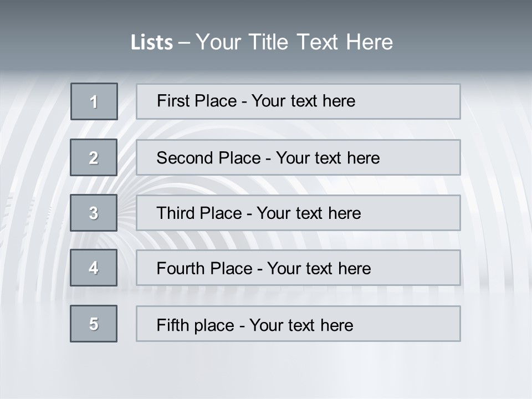Click "Your text here" in the Fourth Place row
The image size is (532, 399).
[x=319, y=269]
